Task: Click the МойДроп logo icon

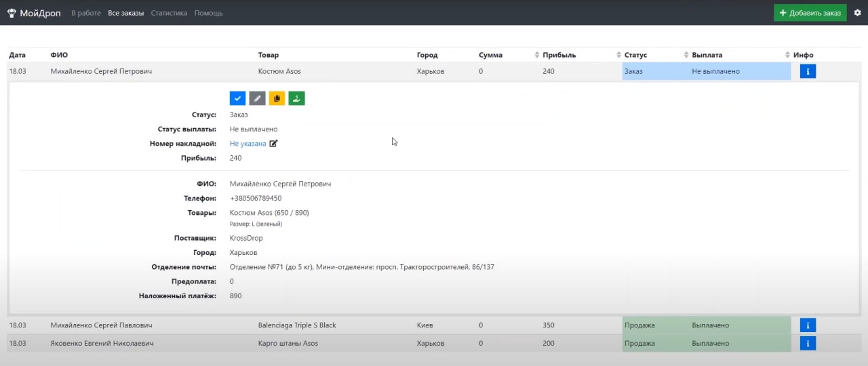Action: click(x=11, y=13)
